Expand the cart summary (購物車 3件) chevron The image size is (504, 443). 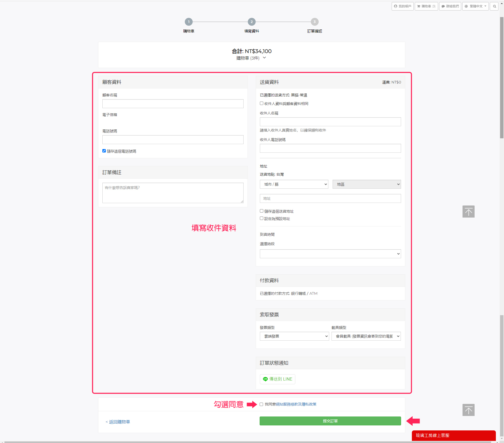tap(264, 58)
